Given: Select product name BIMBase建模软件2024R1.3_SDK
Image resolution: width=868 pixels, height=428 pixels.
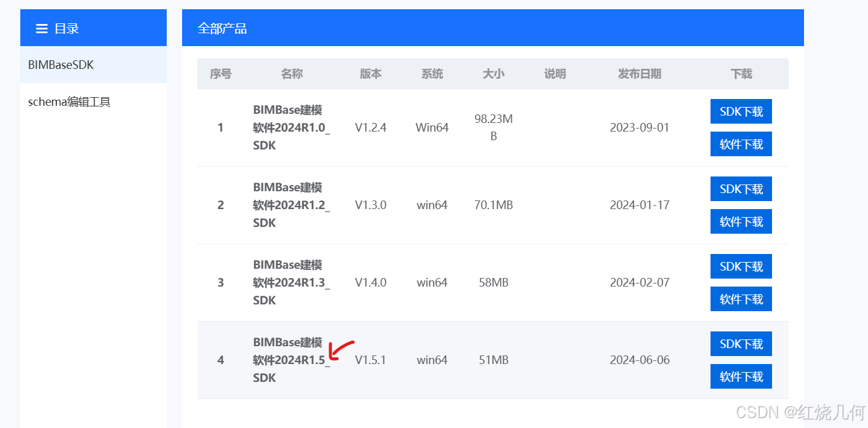Looking at the screenshot, I should coord(292,283).
